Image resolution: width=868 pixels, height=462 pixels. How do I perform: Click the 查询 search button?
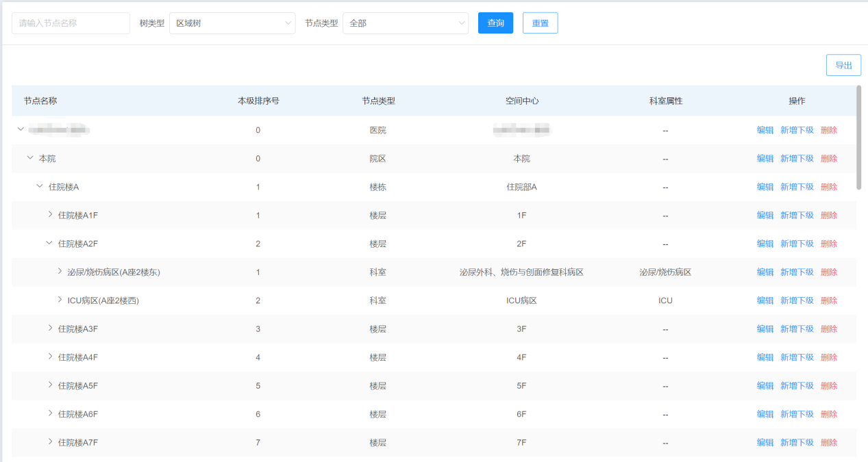click(x=495, y=23)
